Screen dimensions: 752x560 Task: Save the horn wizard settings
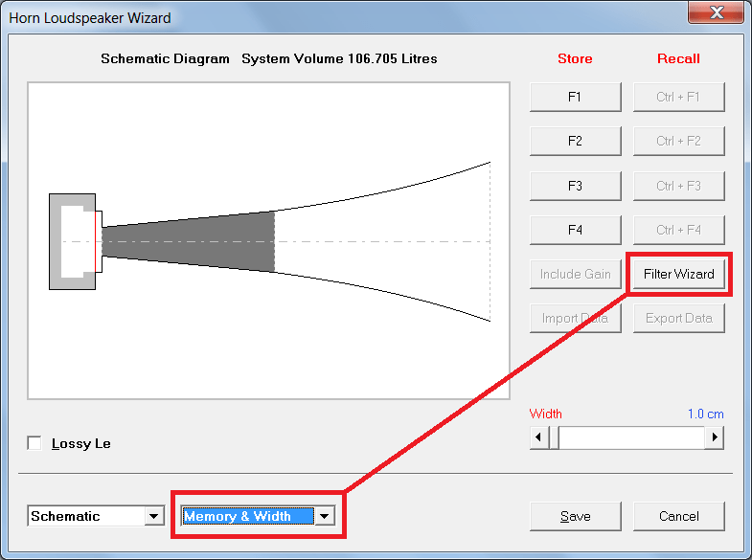point(575,516)
